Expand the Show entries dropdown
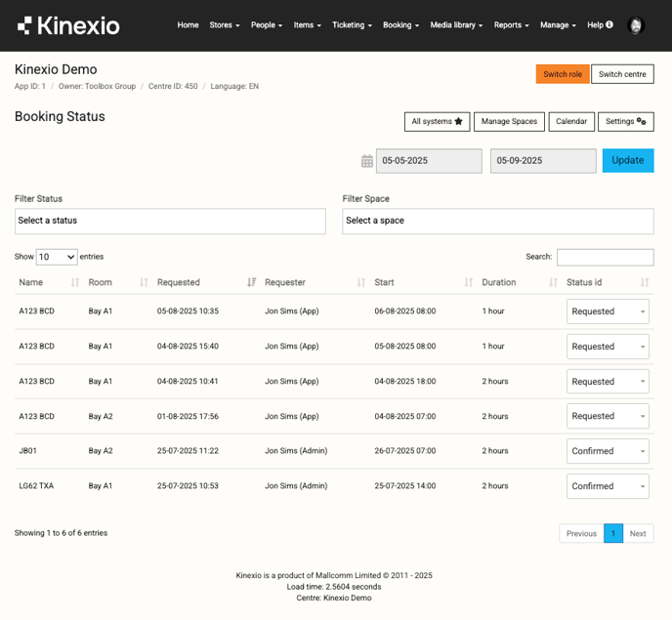This screenshot has height=620, width=672. [x=57, y=257]
